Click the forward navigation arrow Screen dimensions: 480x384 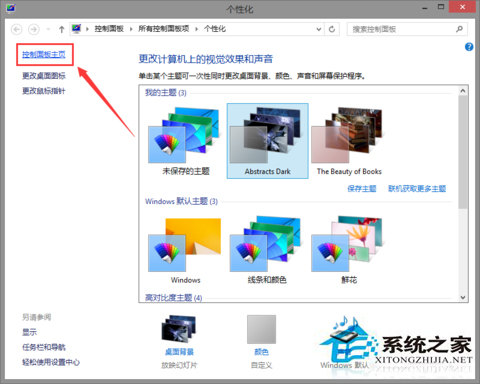33,29
